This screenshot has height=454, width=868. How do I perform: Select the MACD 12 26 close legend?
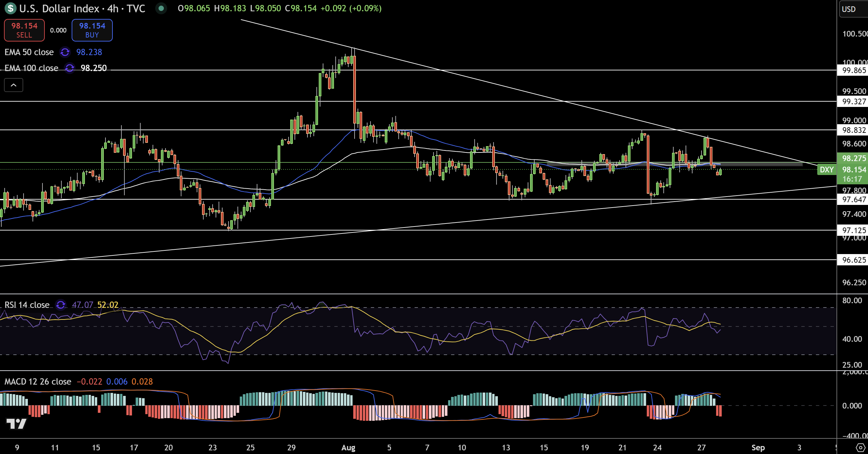(x=38, y=382)
